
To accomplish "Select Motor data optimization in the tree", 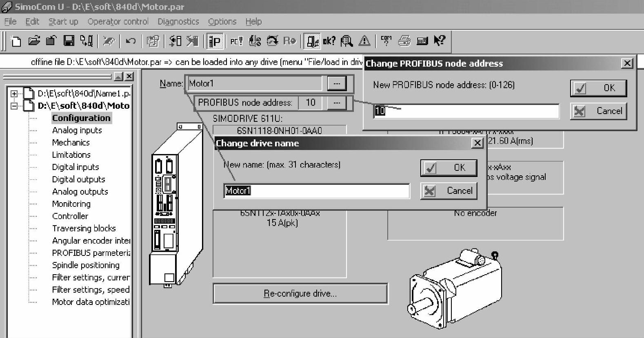I will [91, 302].
